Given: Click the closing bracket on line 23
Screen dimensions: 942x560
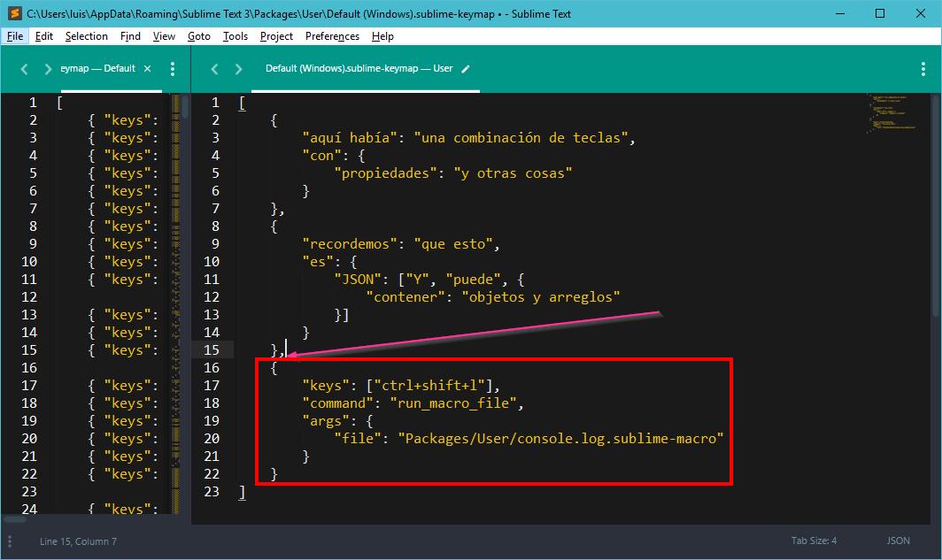Looking at the screenshot, I should (242, 492).
